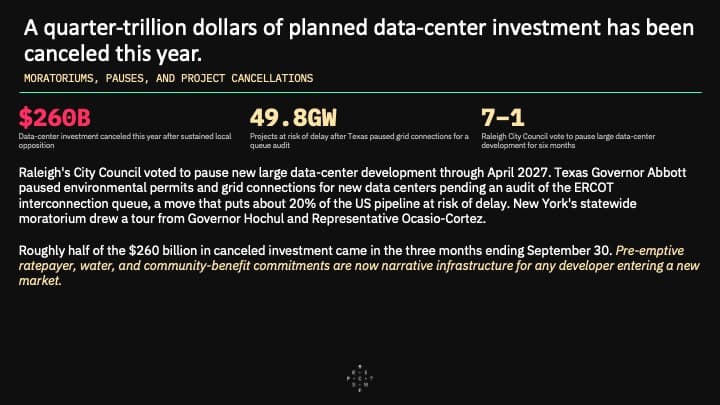The width and height of the screenshot is (720, 405).
Task: Select 'Representative Ocasio-Cortez' text
Action: coord(398,219)
